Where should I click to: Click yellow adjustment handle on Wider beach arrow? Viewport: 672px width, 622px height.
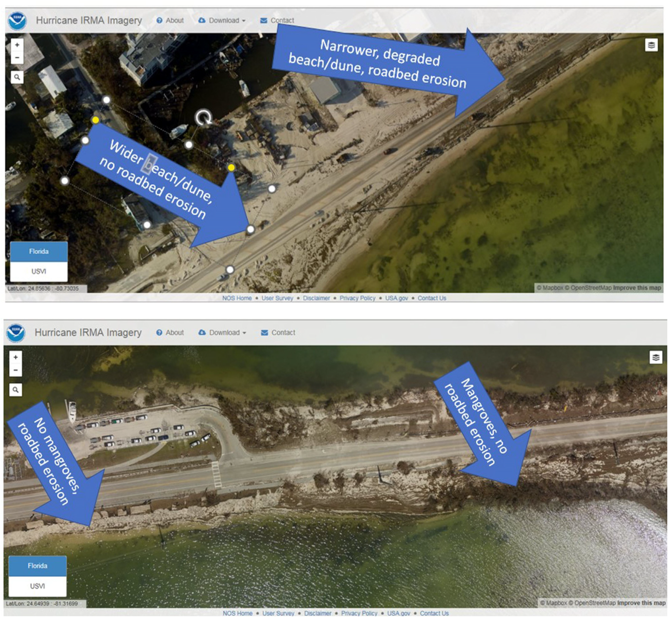[x=96, y=120]
